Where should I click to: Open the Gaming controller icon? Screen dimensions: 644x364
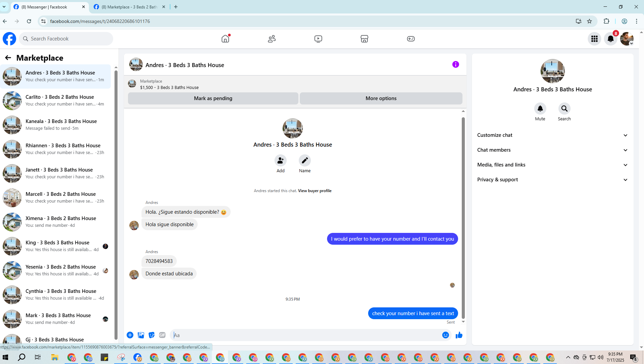click(x=411, y=39)
